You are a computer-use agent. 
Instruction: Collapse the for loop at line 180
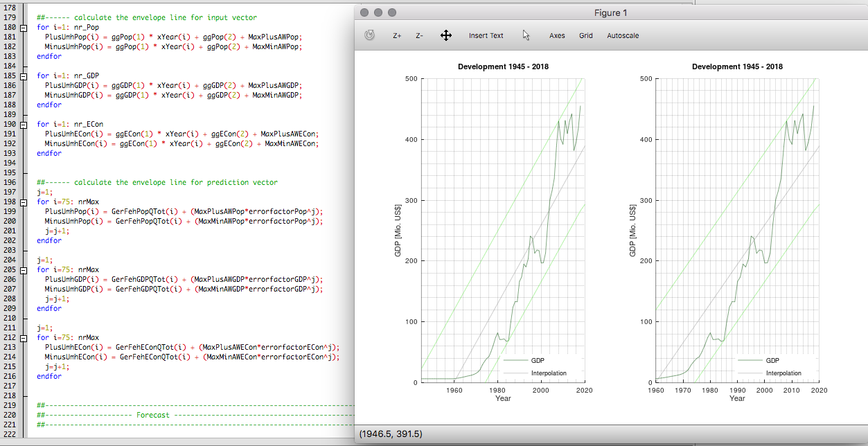coord(24,28)
